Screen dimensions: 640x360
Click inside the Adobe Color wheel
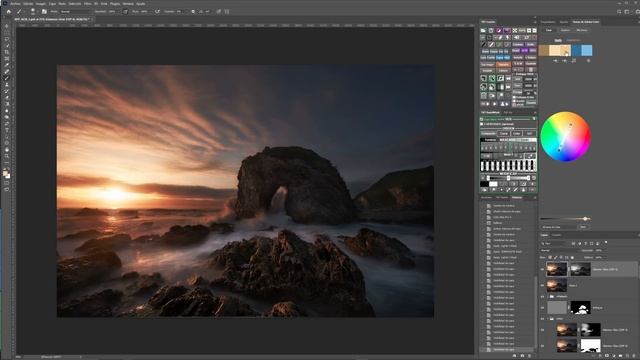565,137
